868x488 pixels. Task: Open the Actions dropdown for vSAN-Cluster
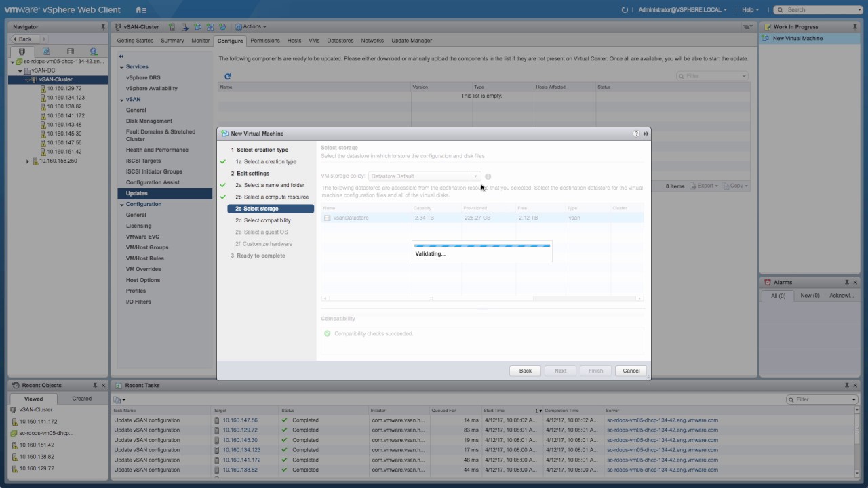(x=251, y=27)
